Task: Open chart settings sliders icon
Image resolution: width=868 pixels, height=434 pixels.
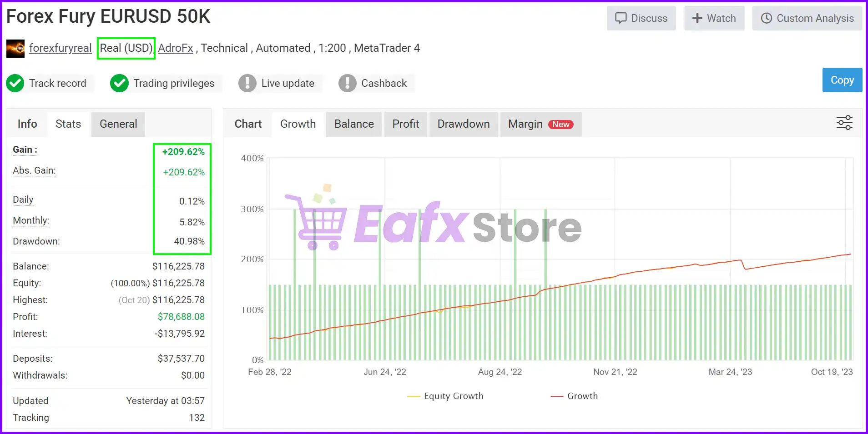Action: point(844,123)
